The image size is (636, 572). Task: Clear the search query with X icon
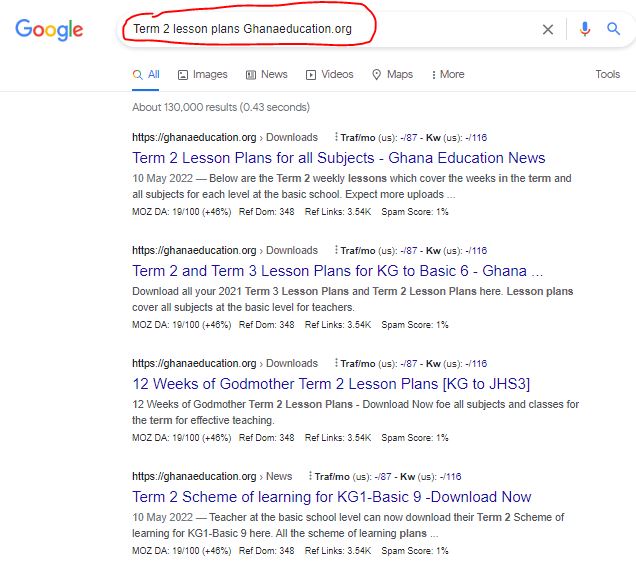pyautogui.click(x=548, y=29)
